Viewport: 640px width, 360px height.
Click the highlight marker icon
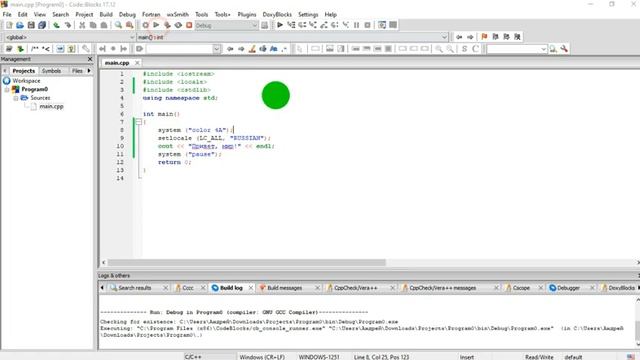click(x=252, y=49)
